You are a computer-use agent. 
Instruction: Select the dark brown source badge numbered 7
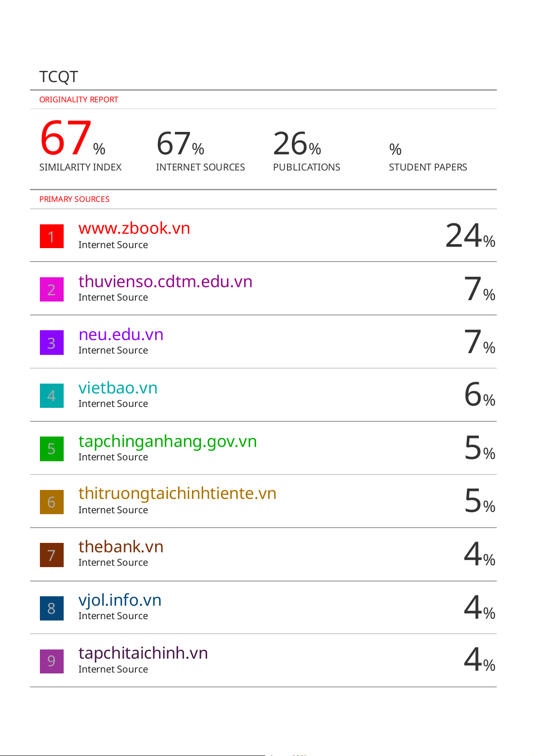point(52,555)
